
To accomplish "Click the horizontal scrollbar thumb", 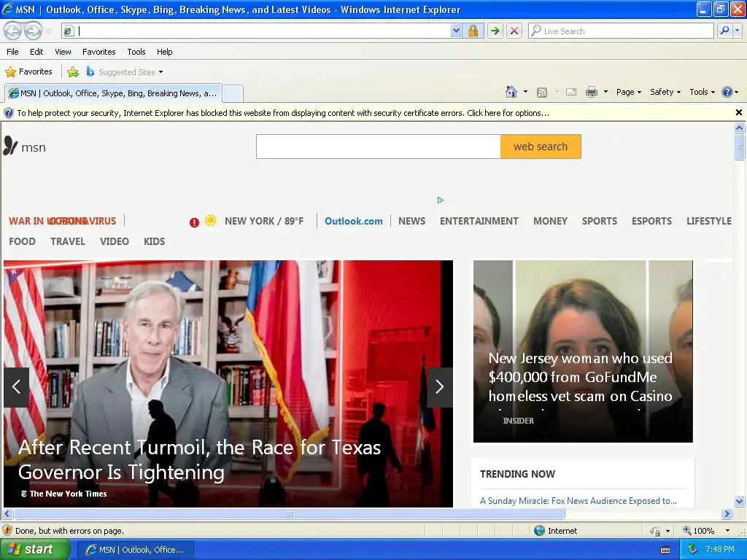I will (x=289, y=514).
